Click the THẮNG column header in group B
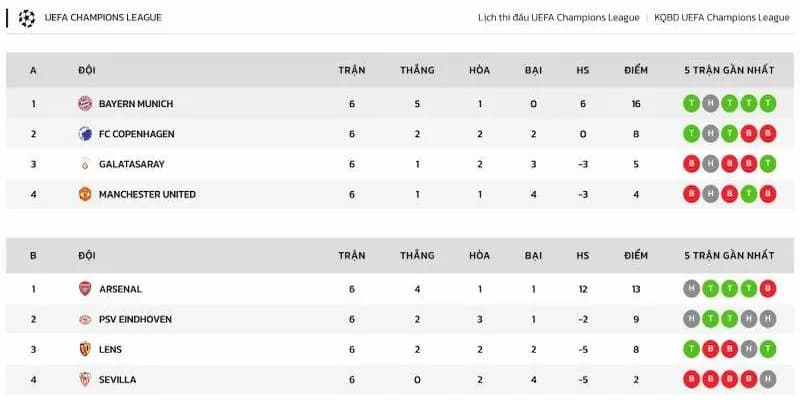The height and width of the screenshot is (400, 800). [417, 255]
